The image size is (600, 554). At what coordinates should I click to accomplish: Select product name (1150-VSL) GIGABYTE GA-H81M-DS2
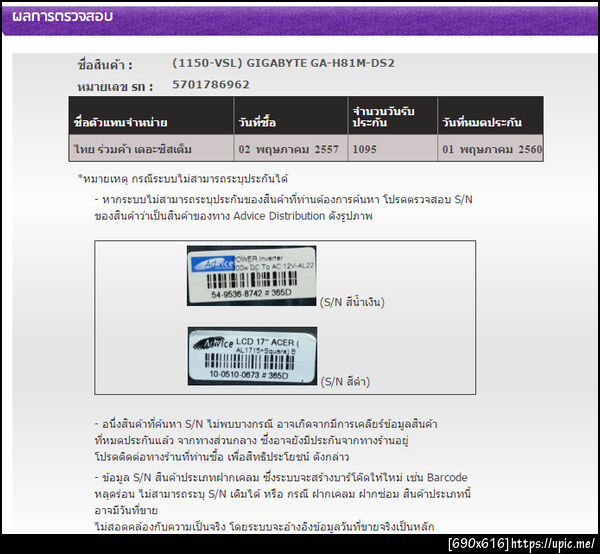(283, 63)
